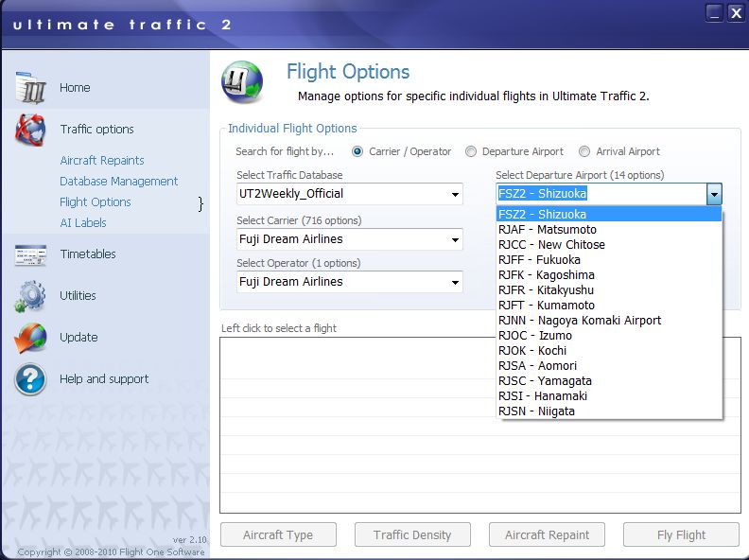This screenshot has height=560, width=749.
Task: Choose RJNN - Nagoya Komaki Airport
Action: pyautogui.click(x=609, y=320)
